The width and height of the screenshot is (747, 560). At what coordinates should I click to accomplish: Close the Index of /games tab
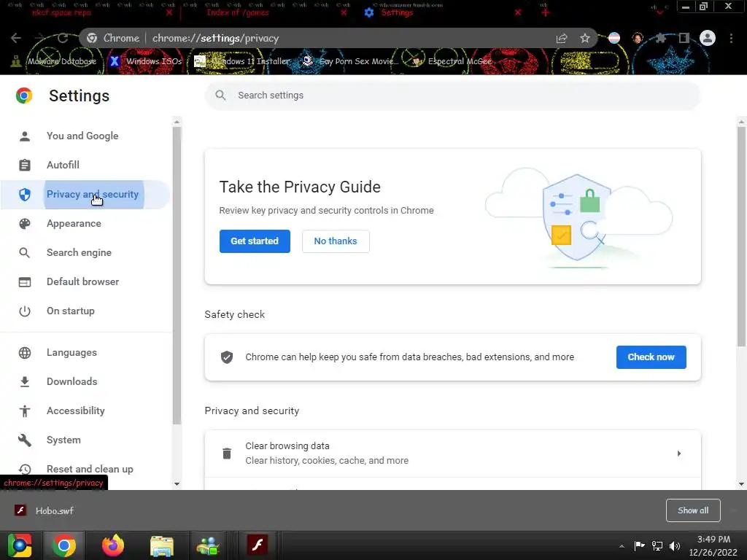click(344, 13)
